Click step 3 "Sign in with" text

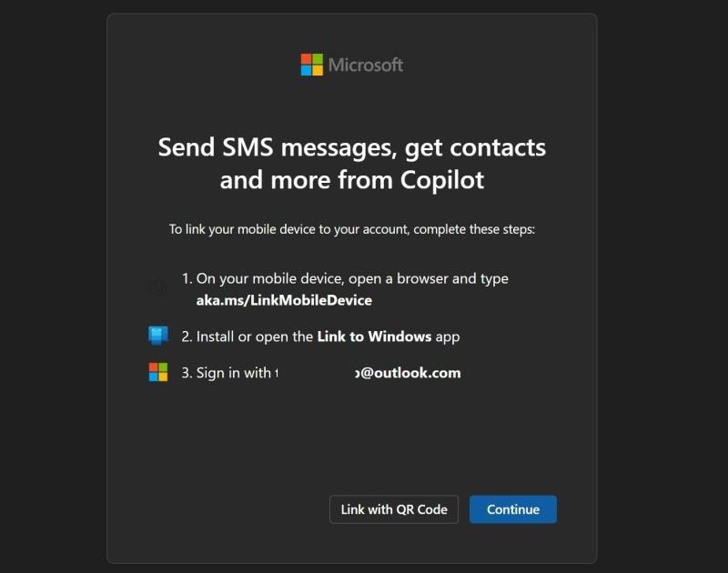pos(234,373)
